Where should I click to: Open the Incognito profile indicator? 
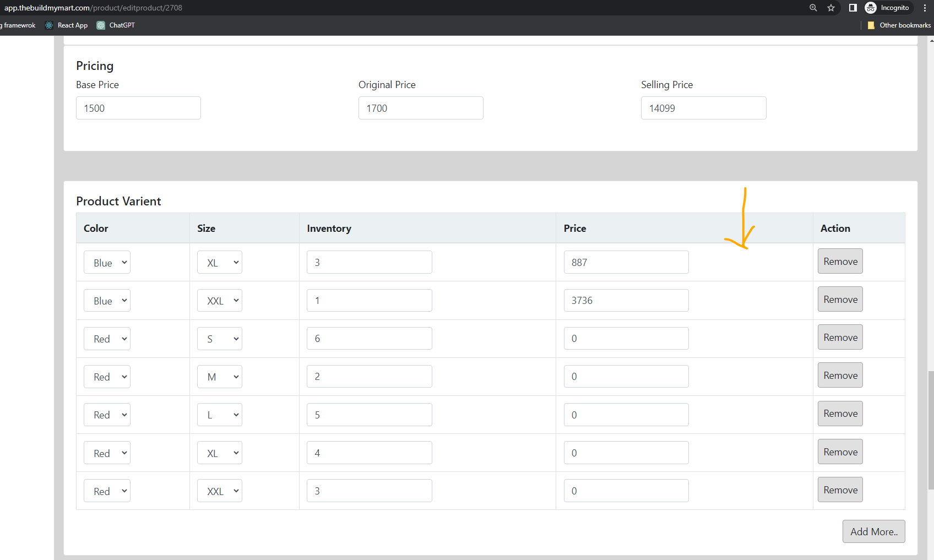(x=887, y=8)
